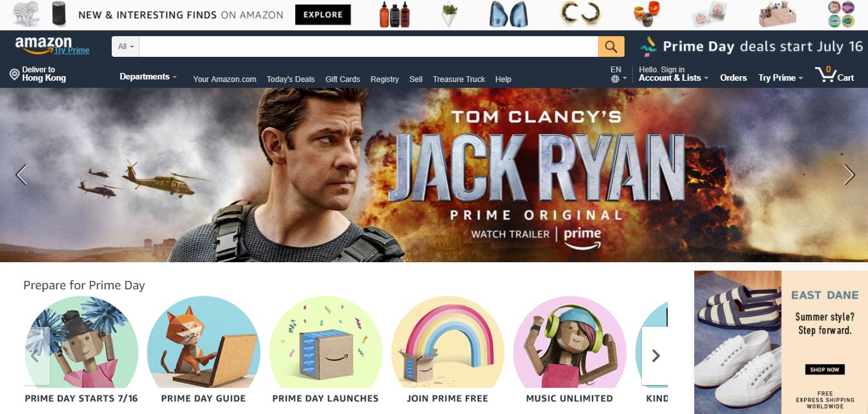868x414 pixels.
Task: Click the orange search magnifier button
Action: click(611, 47)
